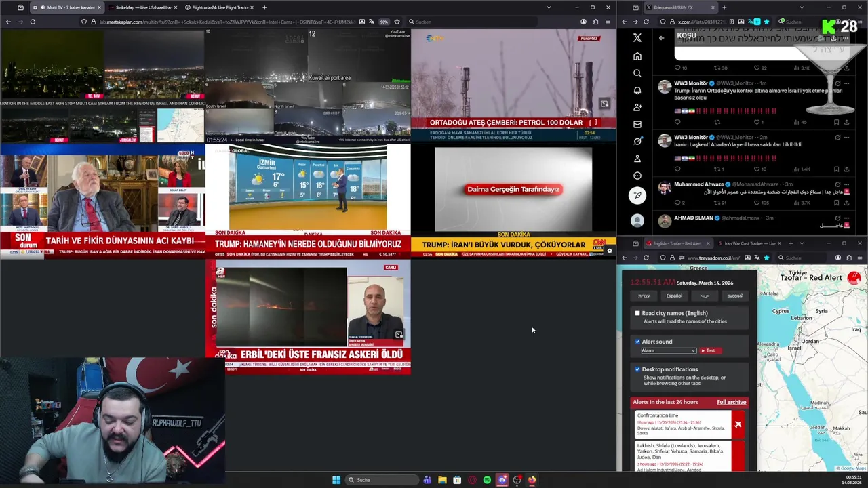
Task: Open Spotify from the taskbar
Action: 487,480
